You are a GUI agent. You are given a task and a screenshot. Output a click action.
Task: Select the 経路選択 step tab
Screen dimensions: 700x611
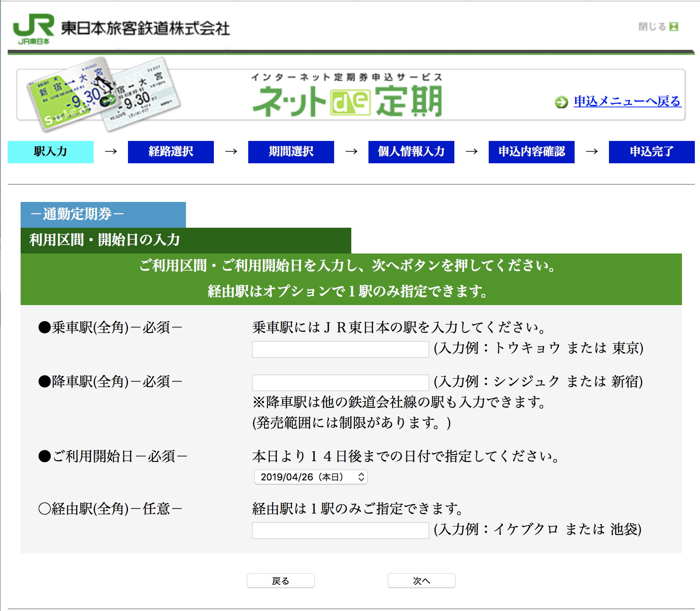171,152
